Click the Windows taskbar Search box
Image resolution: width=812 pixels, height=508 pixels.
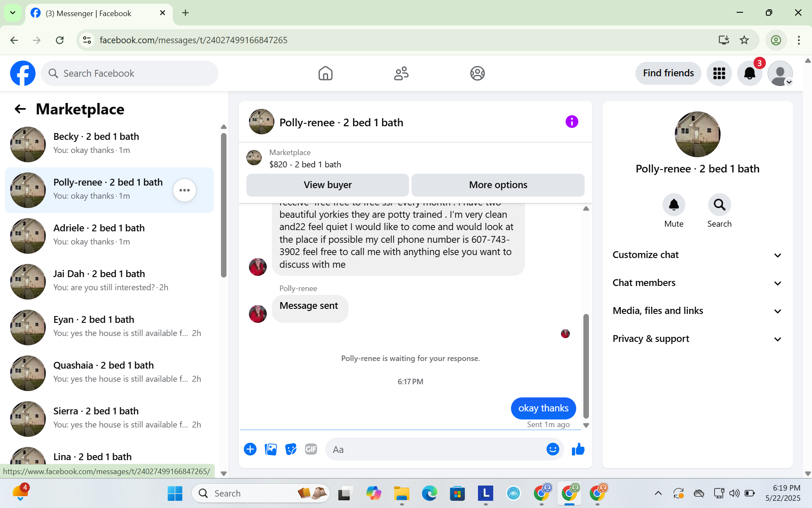tap(261, 493)
